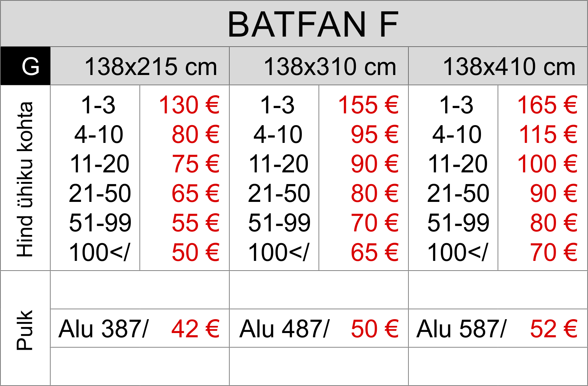
Task: Click the 155 € price
Action: (368, 105)
